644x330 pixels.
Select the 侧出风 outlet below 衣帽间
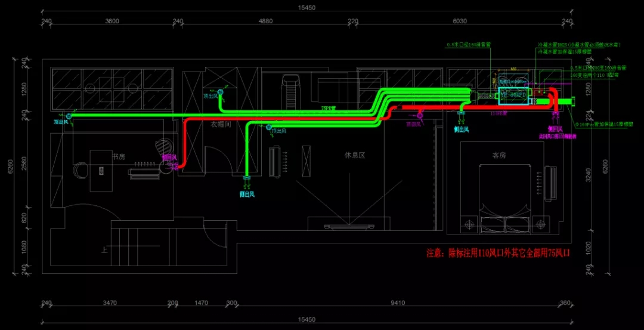pyautogui.click(x=247, y=177)
